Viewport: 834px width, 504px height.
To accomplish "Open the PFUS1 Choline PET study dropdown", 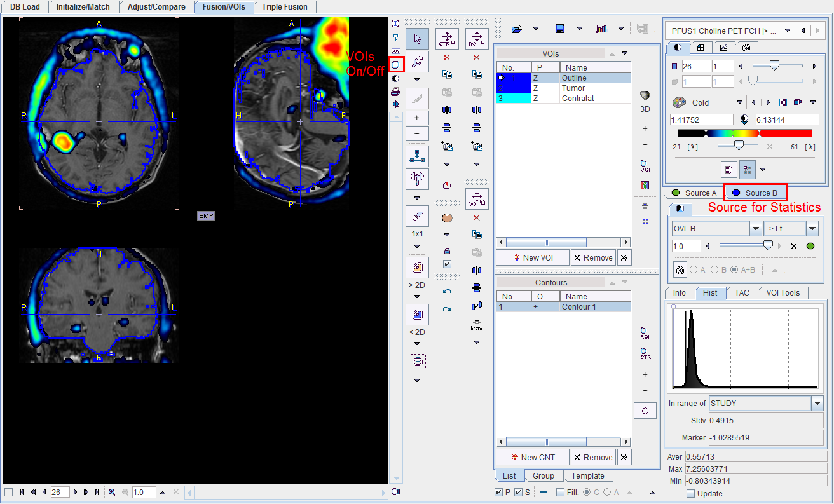I will [x=788, y=31].
